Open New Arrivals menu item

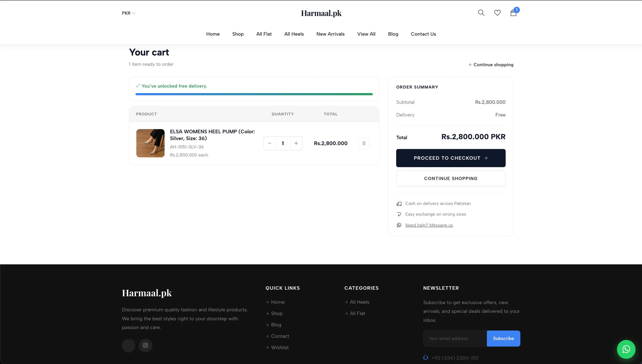click(x=330, y=34)
